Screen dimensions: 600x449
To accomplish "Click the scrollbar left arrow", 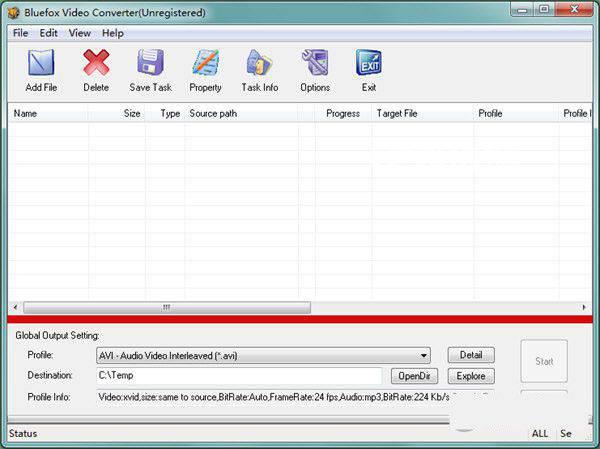I will point(15,307).
